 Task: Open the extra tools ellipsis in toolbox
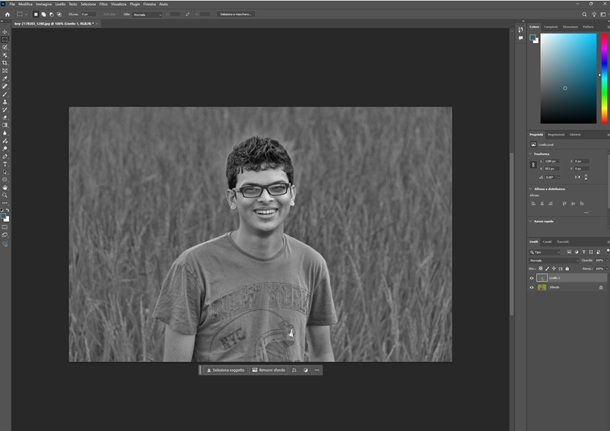[x=5, y=203]
